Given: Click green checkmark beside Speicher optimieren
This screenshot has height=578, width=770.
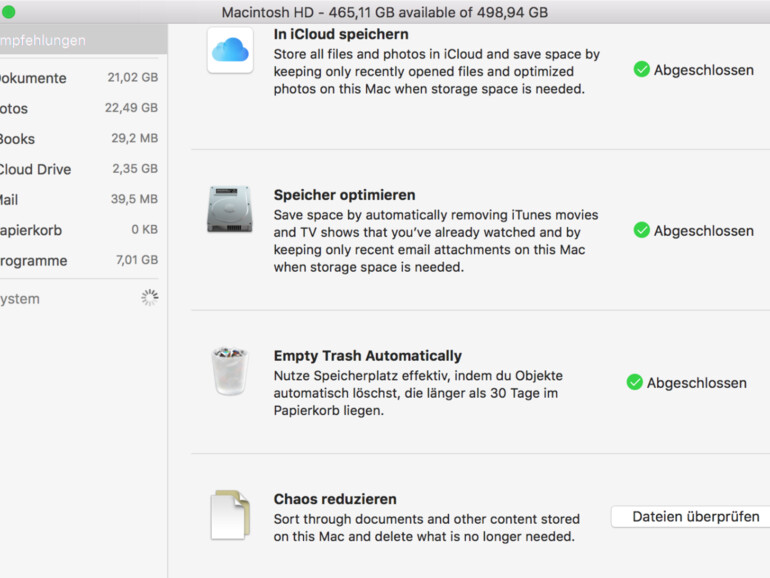Looking at the screenshot, I should tap(641, 230).
